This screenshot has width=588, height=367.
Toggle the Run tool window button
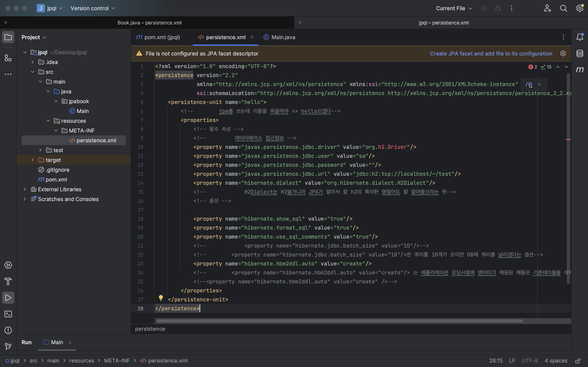point(8,298)
